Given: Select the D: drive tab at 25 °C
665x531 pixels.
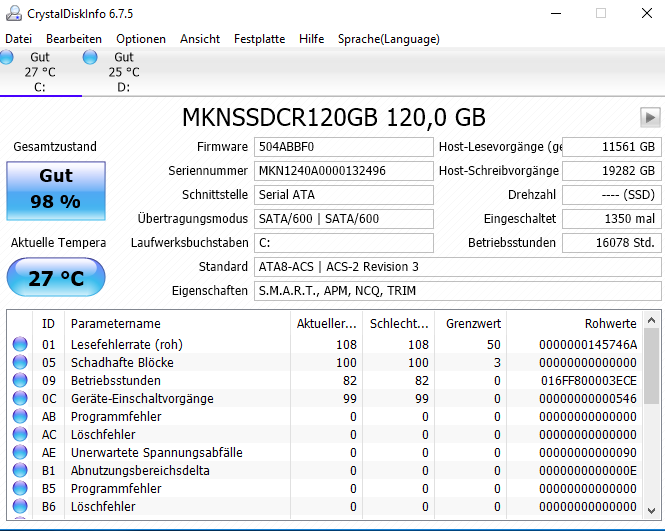Looking at the screenshot, I should point(124,72).
